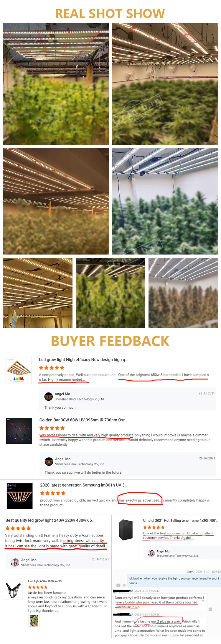Open 'Golden Bar 30W 60W UV 395nm' title

pyautogui.click(x=83, y=420)
